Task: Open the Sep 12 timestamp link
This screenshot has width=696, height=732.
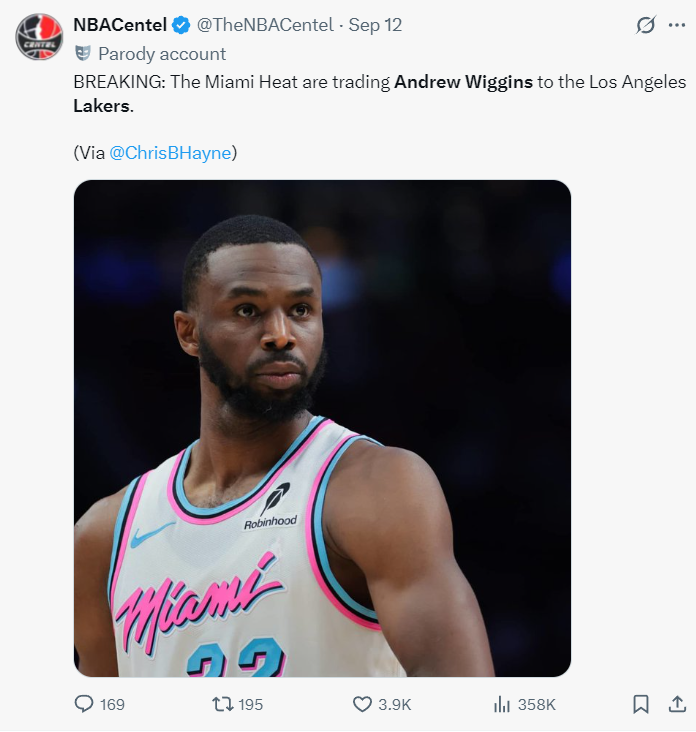Action: pos(375,25)
